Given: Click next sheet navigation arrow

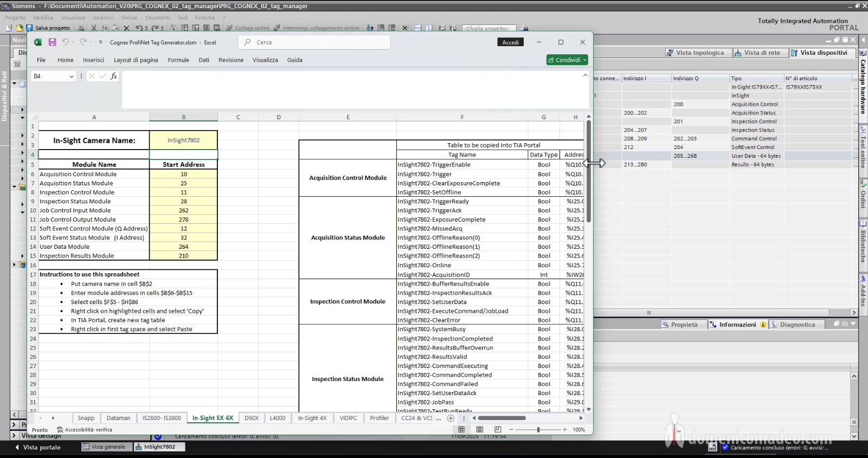Looking at the screenshot, I should tap(53, 418).
